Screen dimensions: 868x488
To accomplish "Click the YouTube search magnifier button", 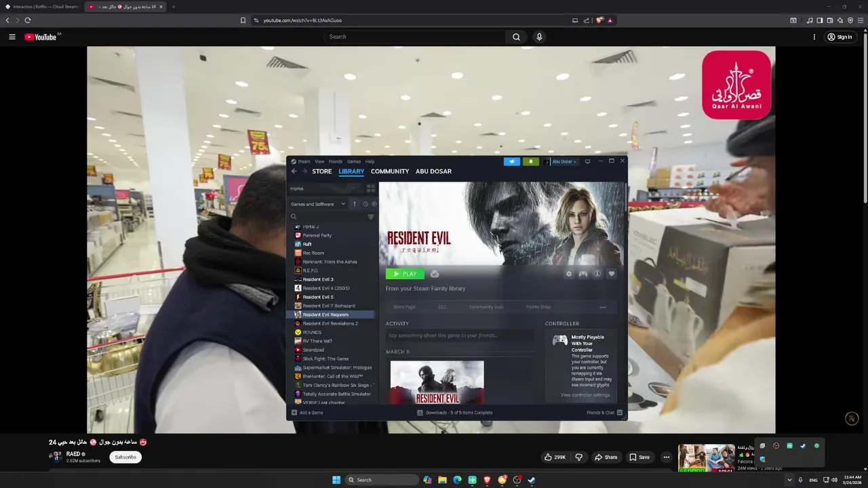I will point(516,37).
